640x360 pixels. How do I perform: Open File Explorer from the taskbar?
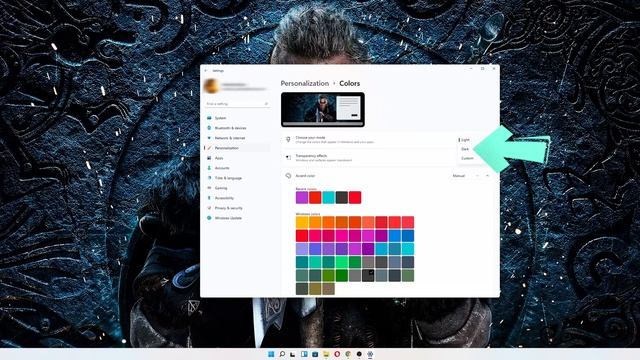pyautogui.click(x=326, y=354)
